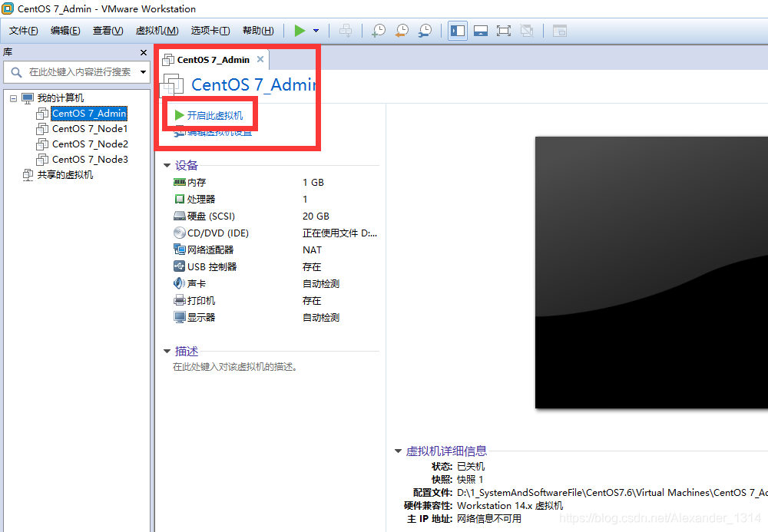Collapse the 描述 section
Image resolution: width=768 pixels, height=532 pixels.
[x=167, y=352]
